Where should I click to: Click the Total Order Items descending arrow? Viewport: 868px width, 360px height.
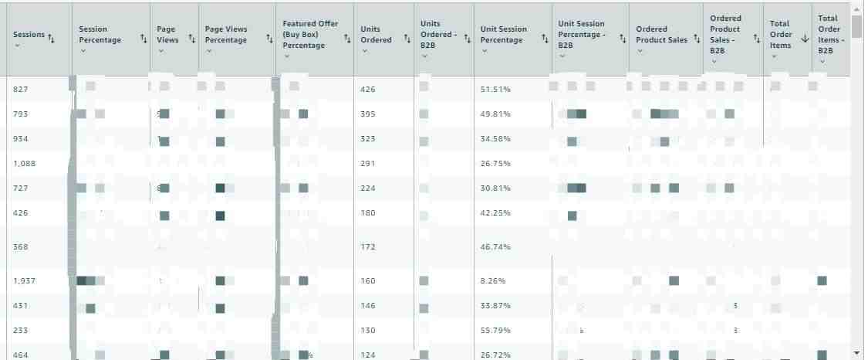coord(805,39)
